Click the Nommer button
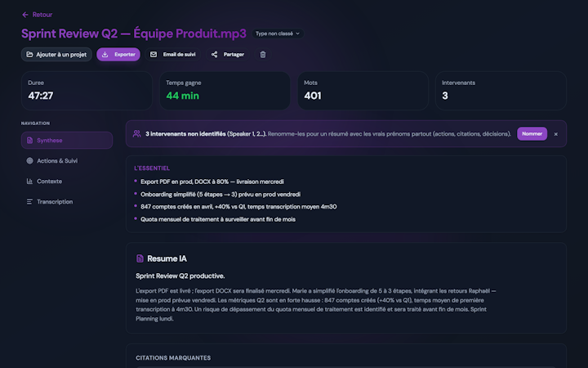This screenshot has width=588, height=368. click(x=532, y=133)
